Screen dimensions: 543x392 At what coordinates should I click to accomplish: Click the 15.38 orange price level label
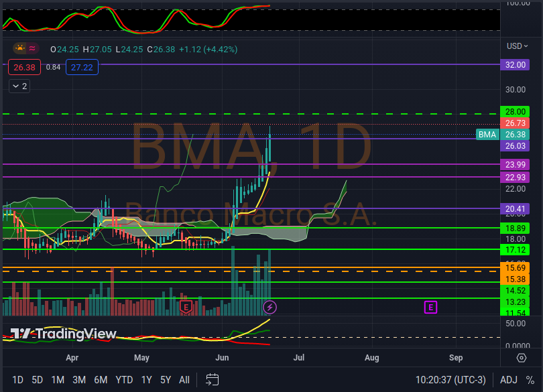(x=515, y=279)
